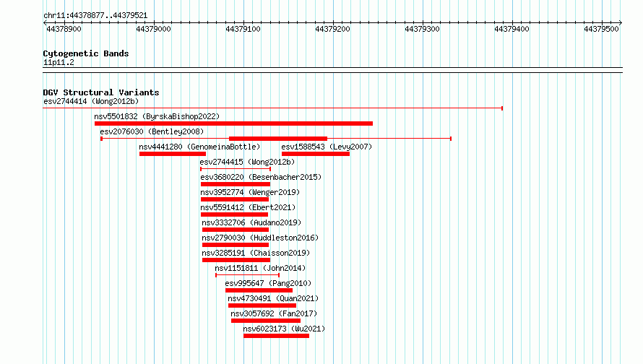643x364 pixels.
Task: Open esv3680220 (Besenbacher2015) label
Action: tap(261, 177)
